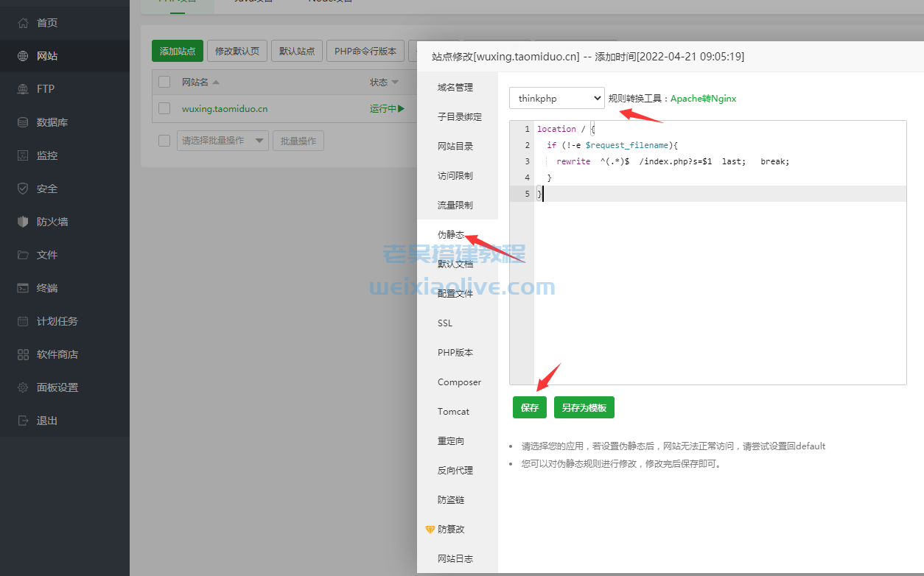Check the checkbox beside wuxing.taomiduo.cn
Viewport: 924px width, 576px height.
(164, 108)
